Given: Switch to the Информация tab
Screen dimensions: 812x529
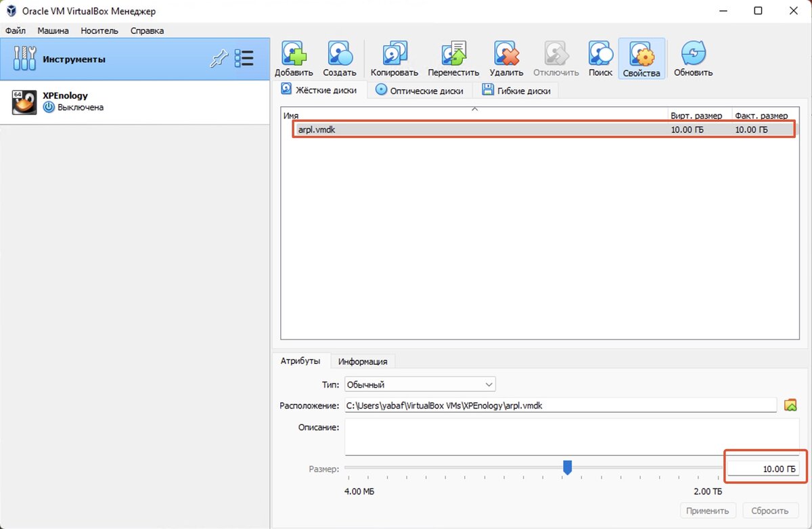Looking at the screenshot, I should pyautogui.click(x=363, y=361).
